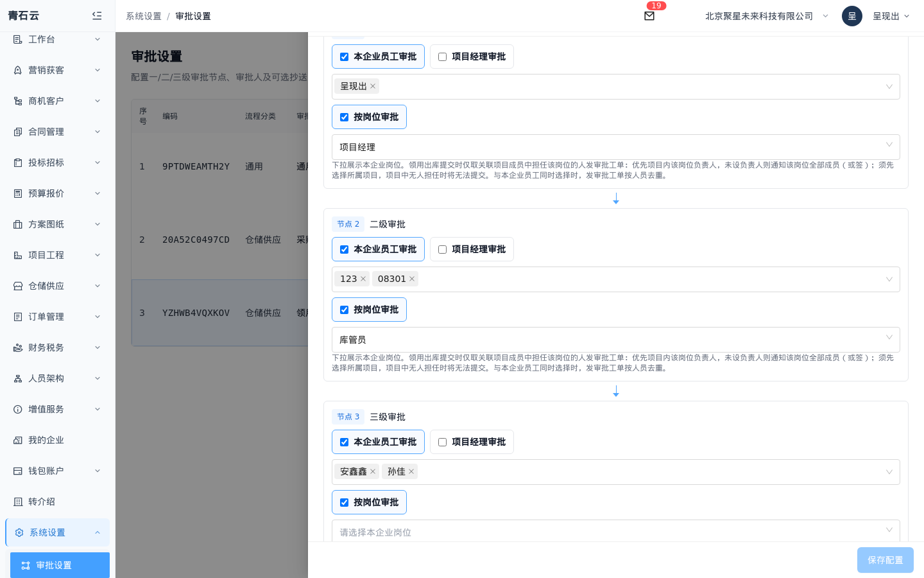Check 项目经理审批 in the first node
This screenshot has width=924, height=578.
pyautogui.click(x=443, y=57)
